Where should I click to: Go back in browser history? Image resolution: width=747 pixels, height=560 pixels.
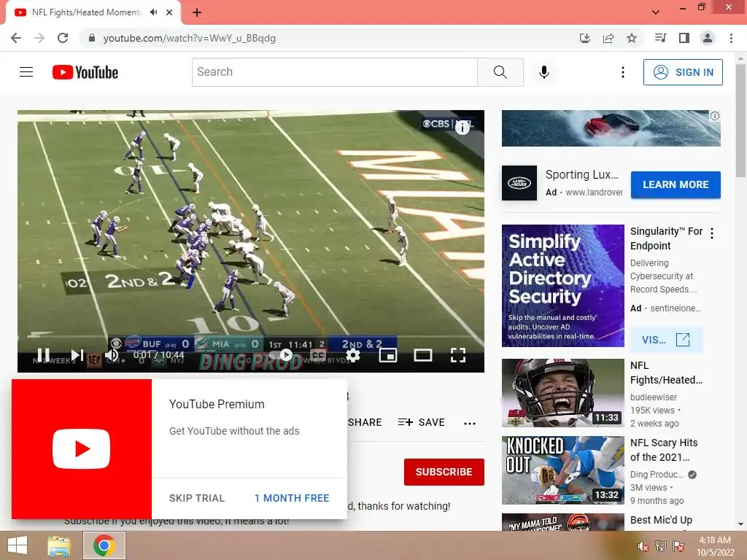tap(16, 38)
